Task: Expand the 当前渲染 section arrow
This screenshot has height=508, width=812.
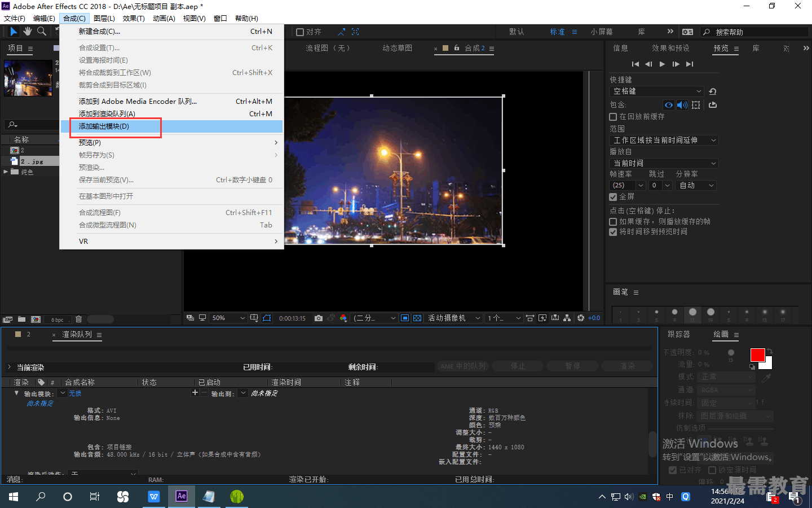Action: (x=9, y=367)
